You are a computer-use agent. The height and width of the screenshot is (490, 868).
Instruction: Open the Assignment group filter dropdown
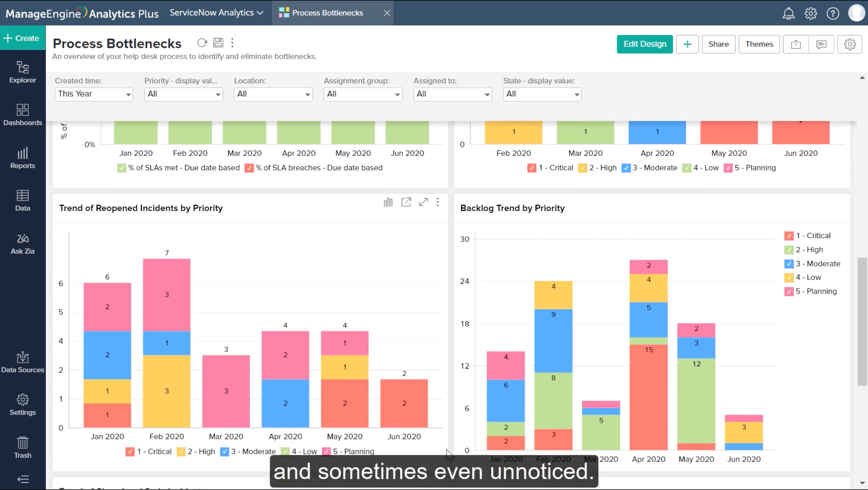coord(362,94)
